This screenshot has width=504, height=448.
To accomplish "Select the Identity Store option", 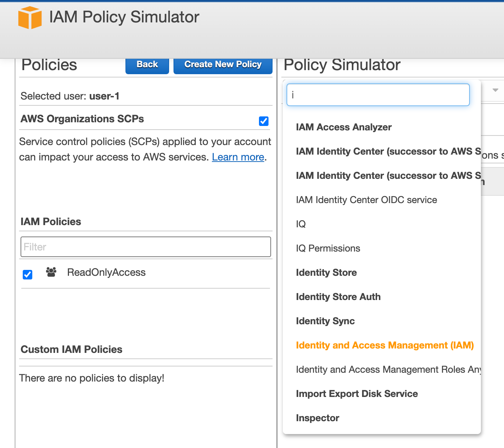I will 326,272.
